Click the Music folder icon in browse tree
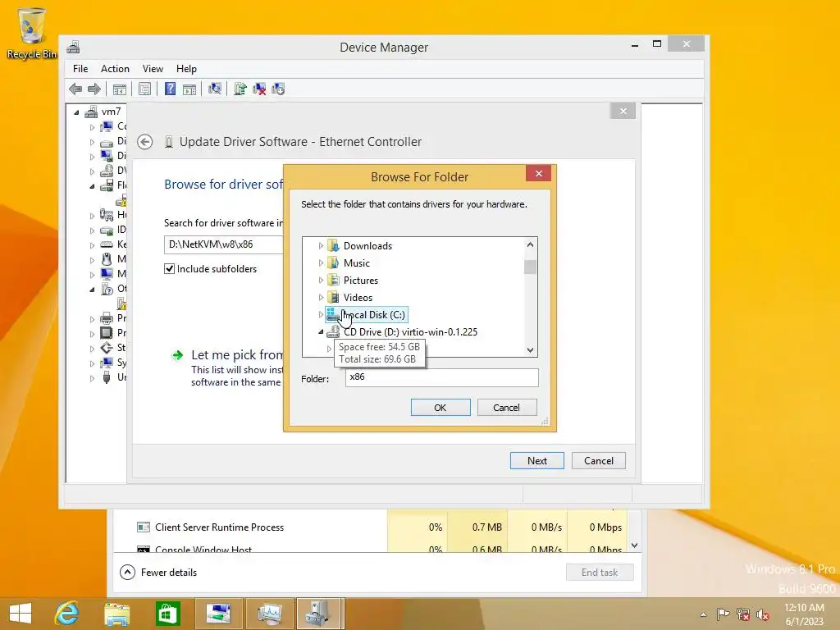This screenshot has width=840, height=630. (333, 263)
